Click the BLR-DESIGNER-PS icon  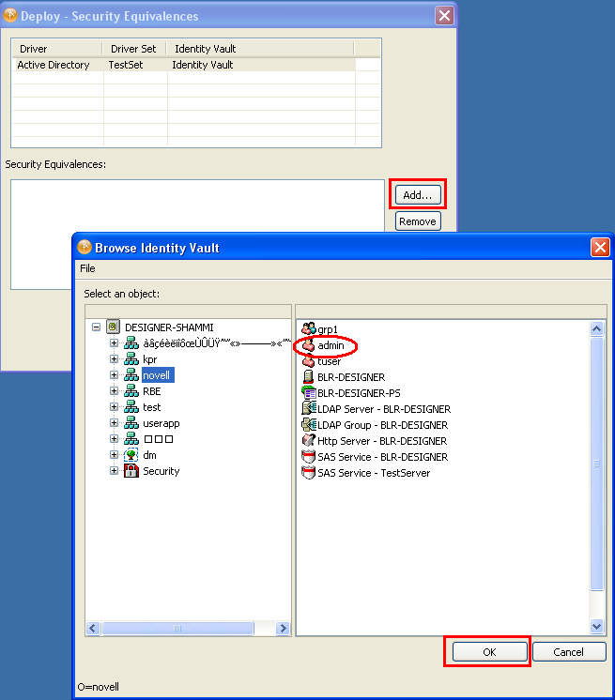309,393
